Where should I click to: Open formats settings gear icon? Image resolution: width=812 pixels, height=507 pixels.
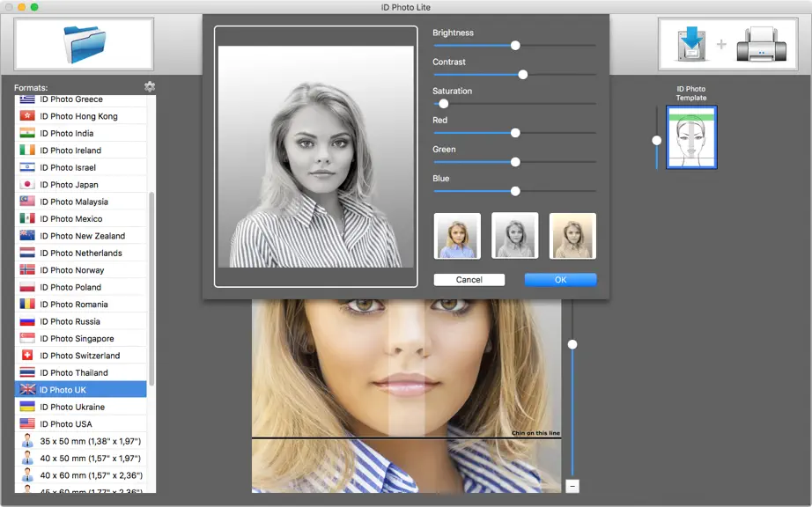[x=150, y=86]
